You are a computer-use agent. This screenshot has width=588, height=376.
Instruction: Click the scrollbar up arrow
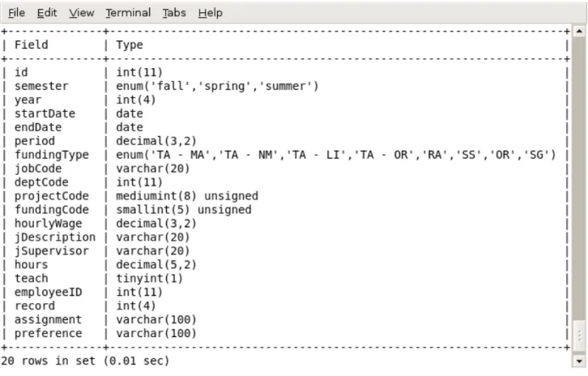579,32
